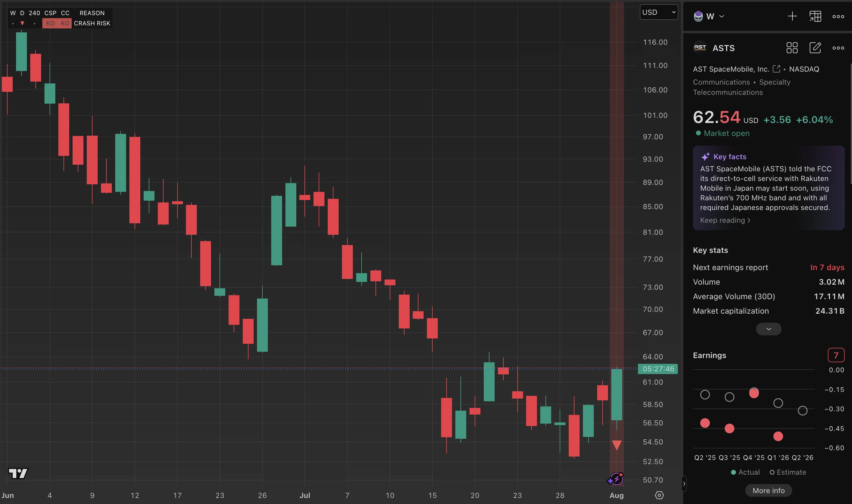This screenshot has height=504, width=852.
Task: Open the USD currency dropdown
Action: 659,12
